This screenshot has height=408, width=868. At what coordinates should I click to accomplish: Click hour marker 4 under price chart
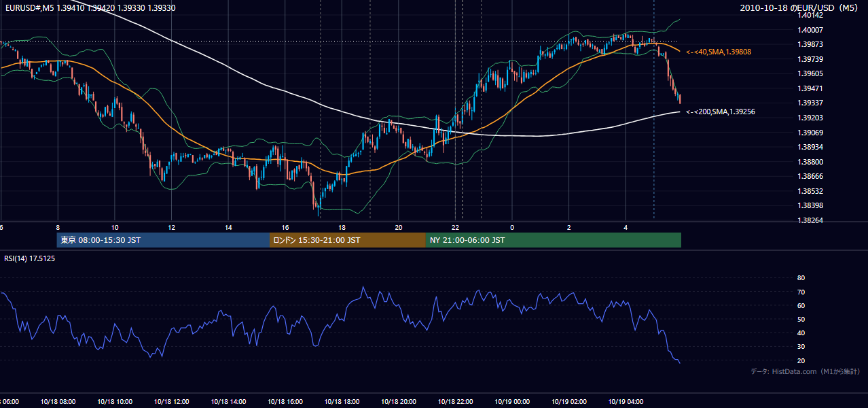click(x=626, y=228)
